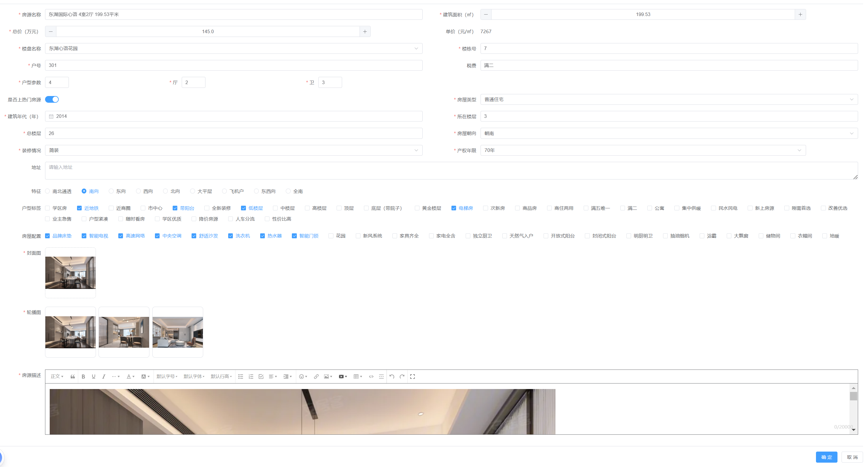Click the blockquote icon in the toolbar
The height and width of the screenshot is (467, 868).
pos(72,377)
